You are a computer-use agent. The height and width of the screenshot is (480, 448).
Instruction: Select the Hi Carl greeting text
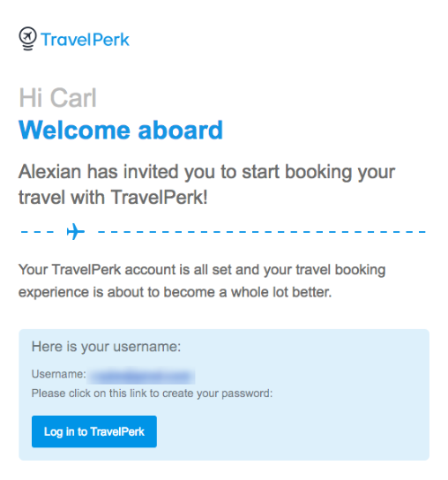point(57,98)
